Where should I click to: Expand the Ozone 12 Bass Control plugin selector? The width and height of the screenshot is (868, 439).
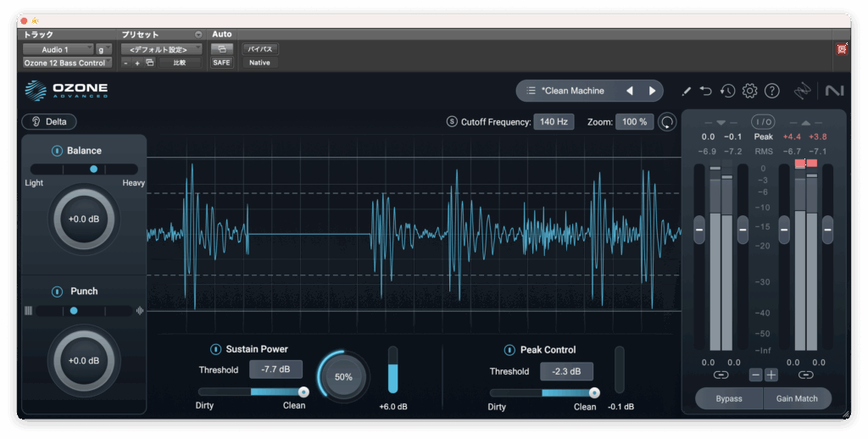tap(67, 63)
